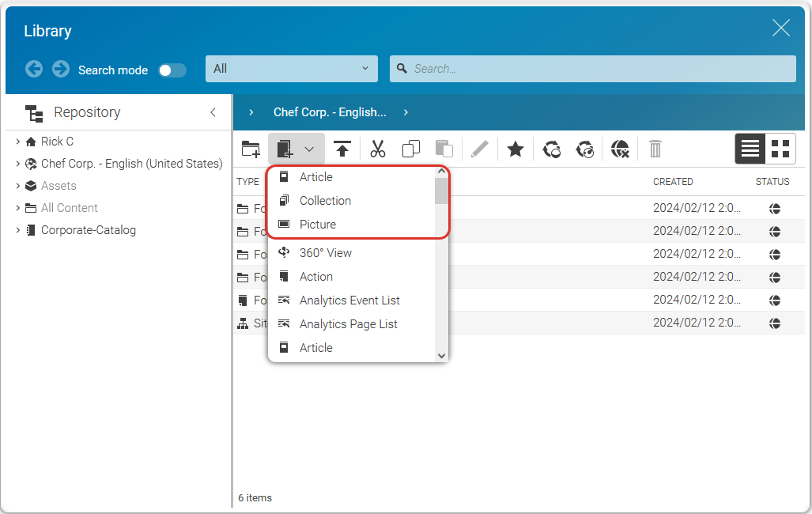Copy content using the copy icon
Screen dimensions: 812x514
(410, 149)
